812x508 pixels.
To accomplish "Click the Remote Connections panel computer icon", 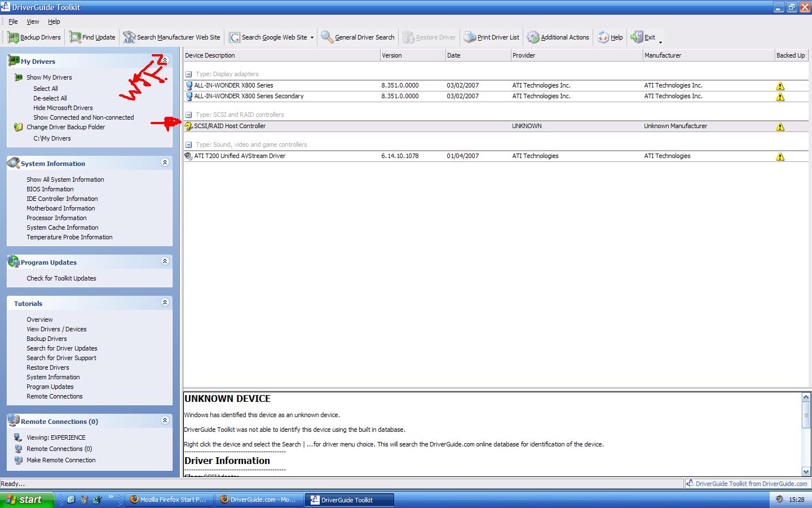I will [13, 421].
